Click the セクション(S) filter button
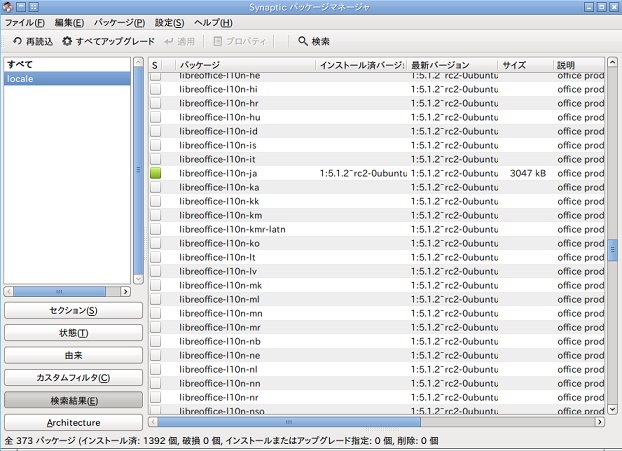The height and width of the screenshot is (451, 622). point(73,311)
